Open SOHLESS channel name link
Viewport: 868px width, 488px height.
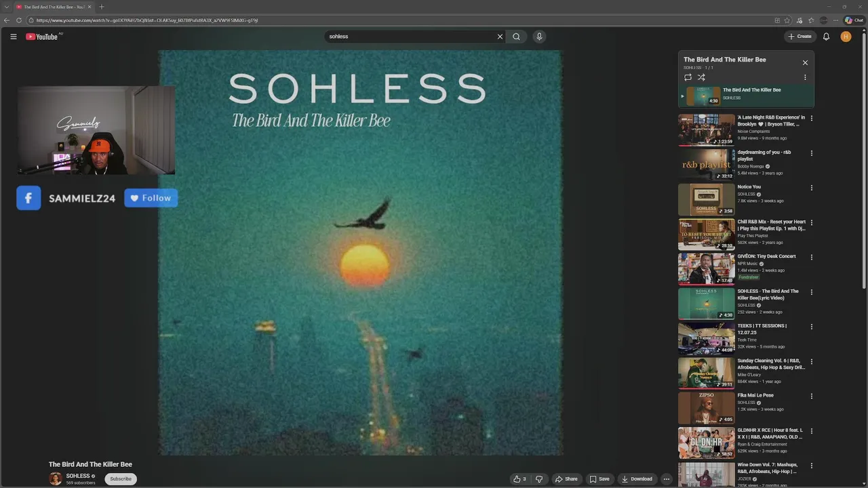(x=78, y=476)
